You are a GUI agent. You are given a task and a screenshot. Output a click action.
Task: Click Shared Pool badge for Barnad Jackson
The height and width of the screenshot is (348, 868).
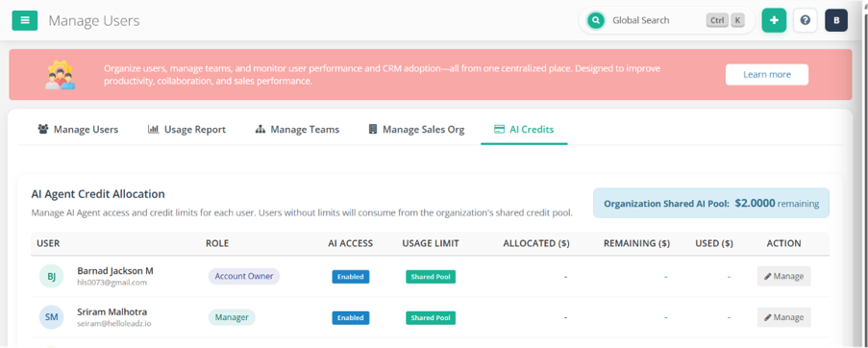pos(431,277)
